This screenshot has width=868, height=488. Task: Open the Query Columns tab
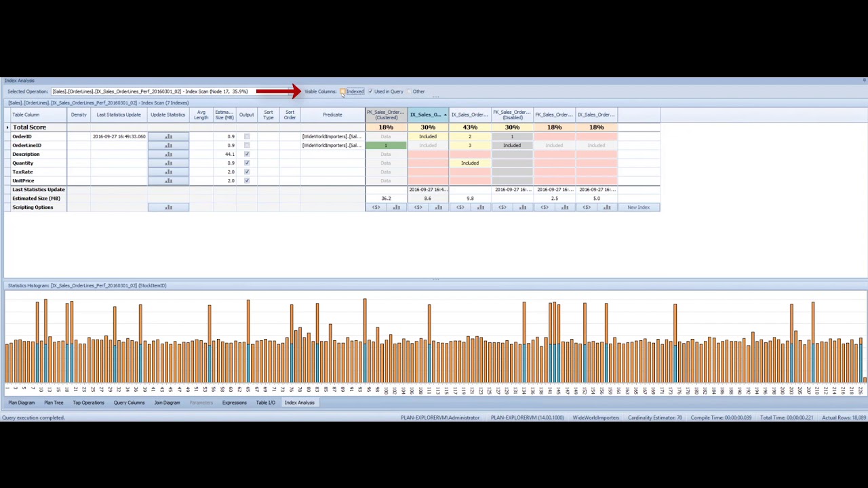pyautogui.click(x=129, y=403)
